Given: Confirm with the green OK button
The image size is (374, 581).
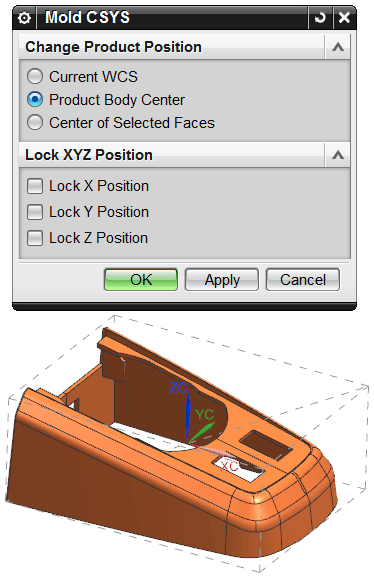Looking at the screenshot, I should [141, 280].
